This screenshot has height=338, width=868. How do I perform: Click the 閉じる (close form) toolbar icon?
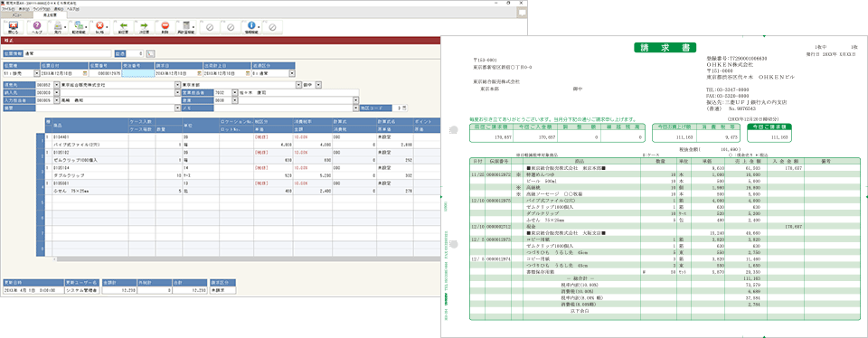[x=14, y=27]
